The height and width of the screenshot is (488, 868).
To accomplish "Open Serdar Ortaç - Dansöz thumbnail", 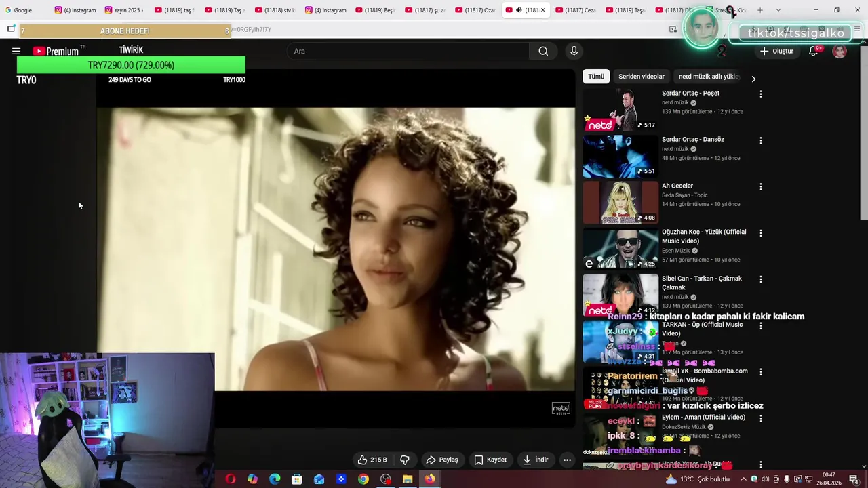I will (x=620, y=156).
